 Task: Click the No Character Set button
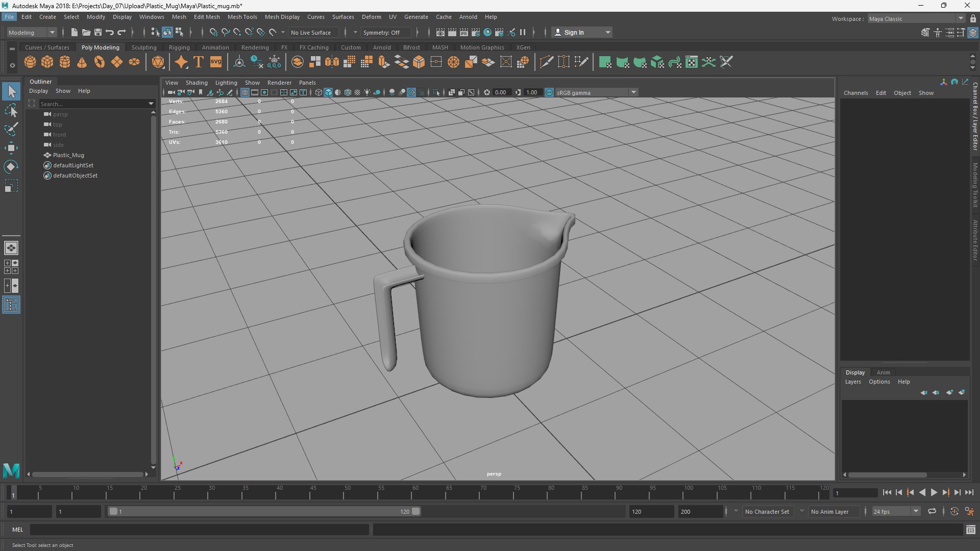click(x=767, y=511)
